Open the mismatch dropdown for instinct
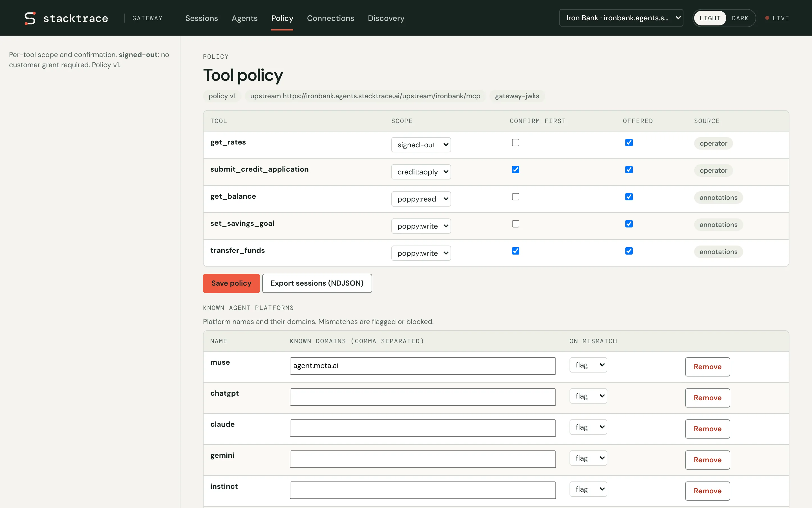 588,489
